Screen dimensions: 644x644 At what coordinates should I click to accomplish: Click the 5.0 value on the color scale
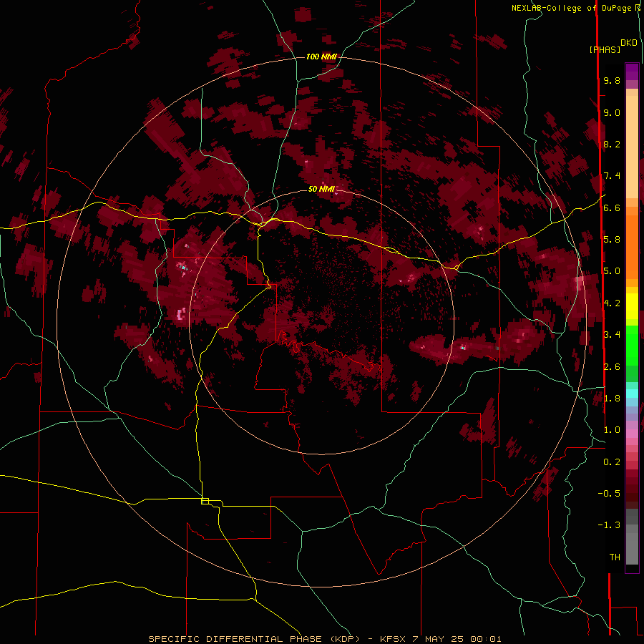612,271
